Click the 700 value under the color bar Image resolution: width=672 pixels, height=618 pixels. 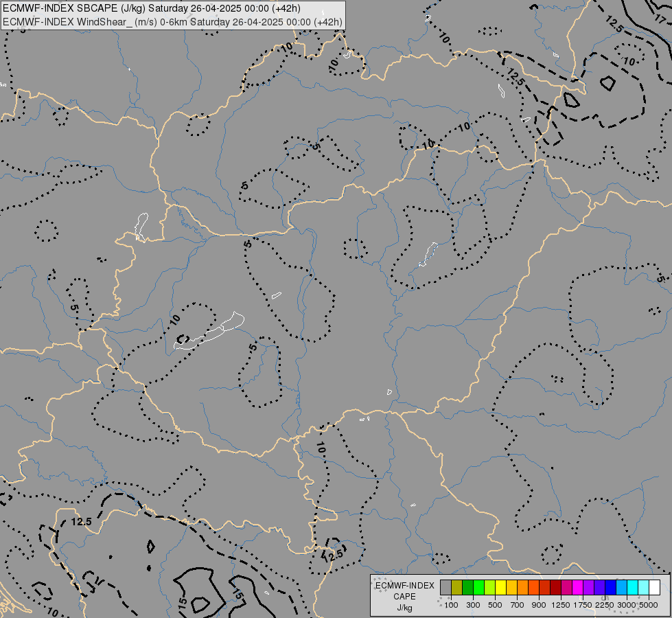(518, 605)
